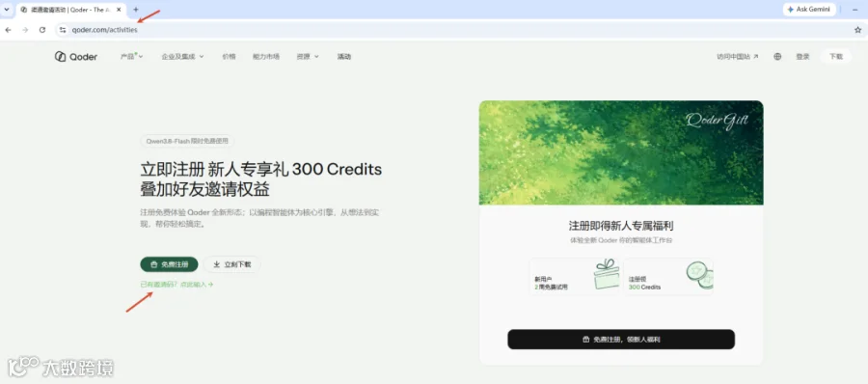Click the heading 注册即得新人专属福利

(x=621, y=226)
